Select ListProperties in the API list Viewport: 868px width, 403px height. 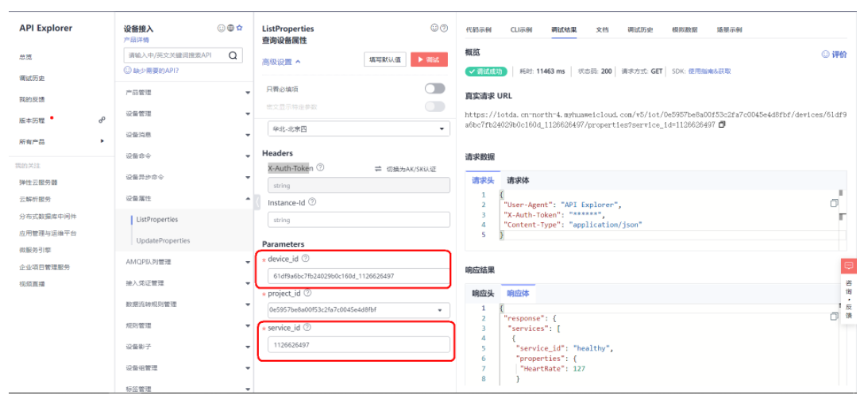(x=157, y=220)
